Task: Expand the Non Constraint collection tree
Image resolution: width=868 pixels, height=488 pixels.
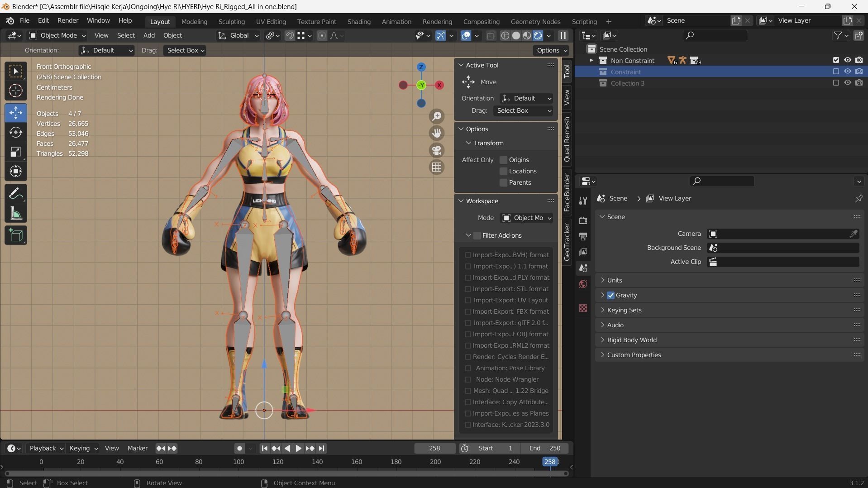Action: point(591,60)
